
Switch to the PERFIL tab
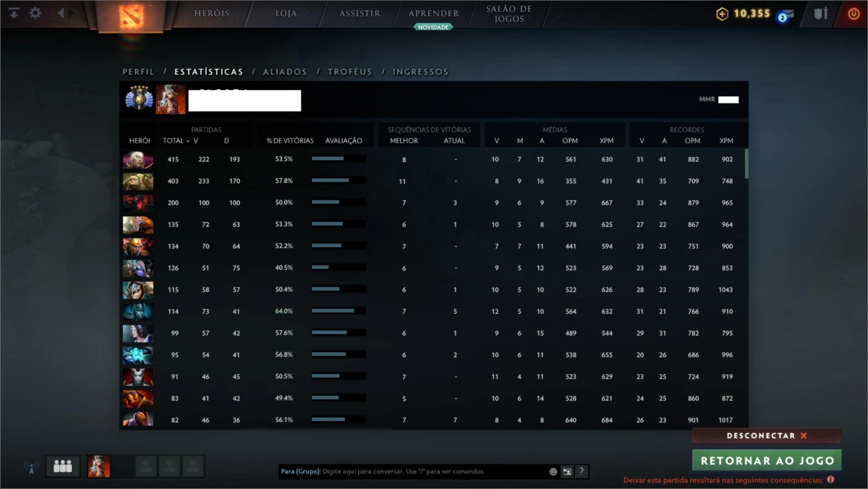pyautogui.click(x=138, y=72)
